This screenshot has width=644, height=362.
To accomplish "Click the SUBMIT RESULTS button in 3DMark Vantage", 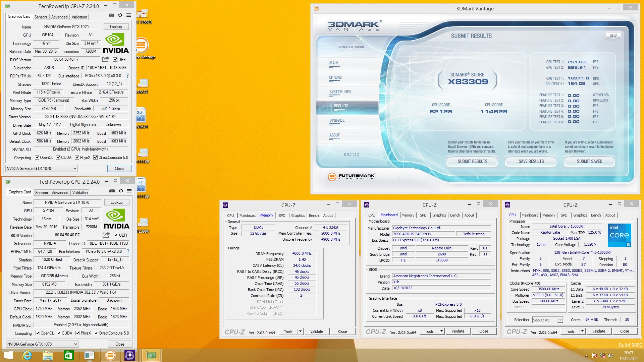I will tap(473, 162).
